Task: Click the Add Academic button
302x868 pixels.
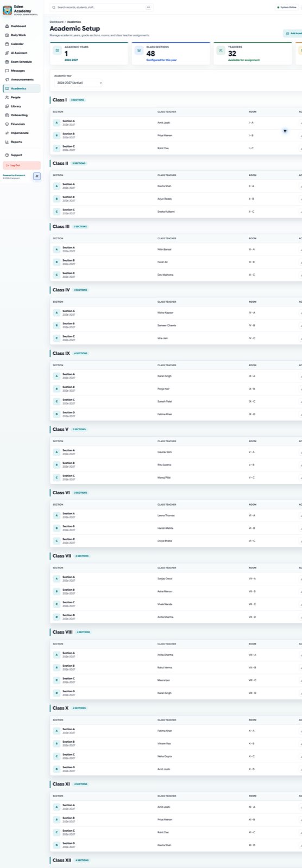Action: [293, 34]
